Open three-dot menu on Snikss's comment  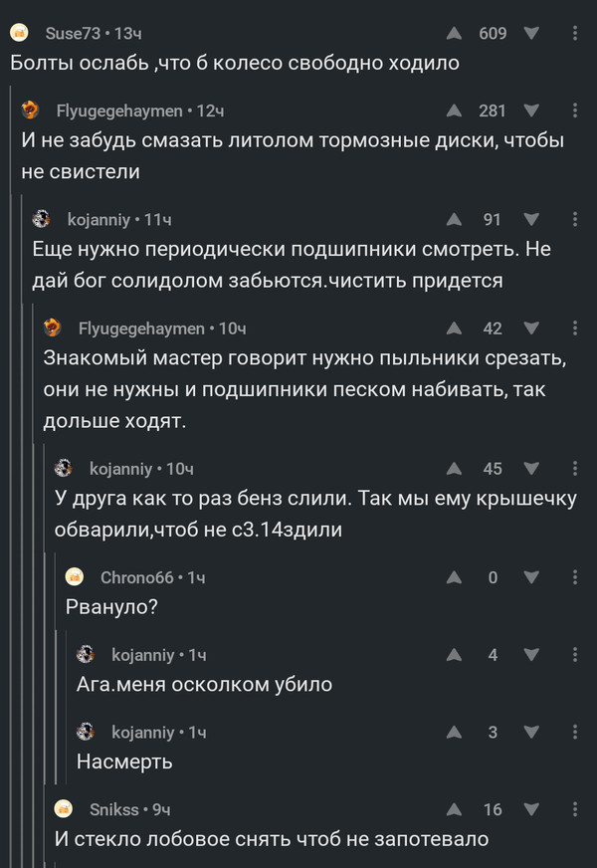point(577,809)
